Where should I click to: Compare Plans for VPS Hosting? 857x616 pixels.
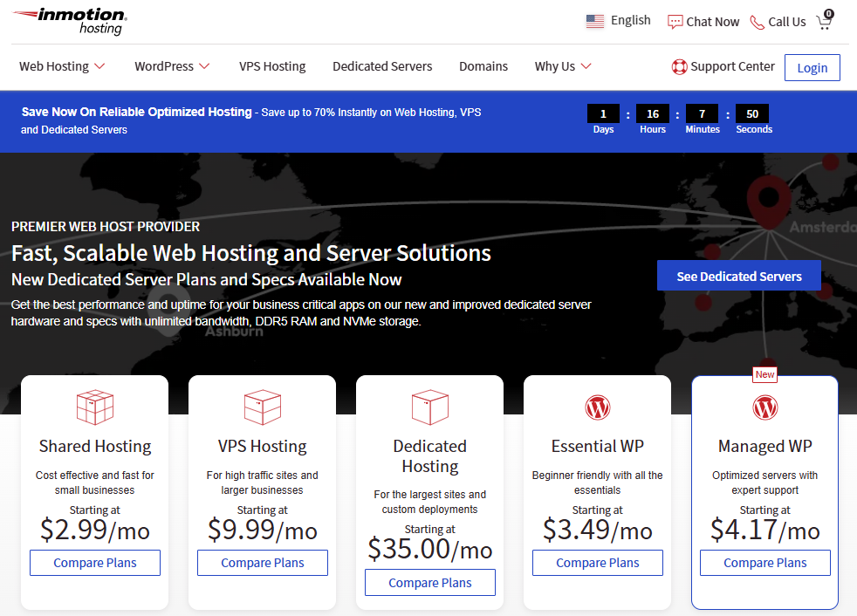click(263, 563)
